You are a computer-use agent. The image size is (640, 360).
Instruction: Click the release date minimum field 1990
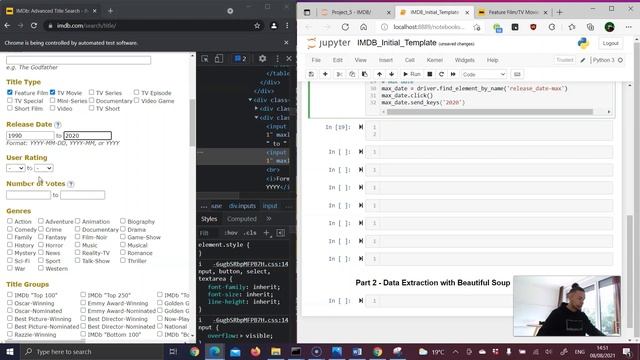30,136
